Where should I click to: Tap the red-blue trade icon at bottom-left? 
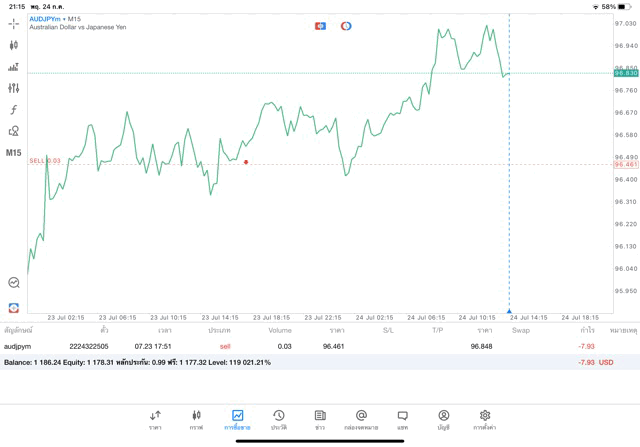tap(14, 307)
